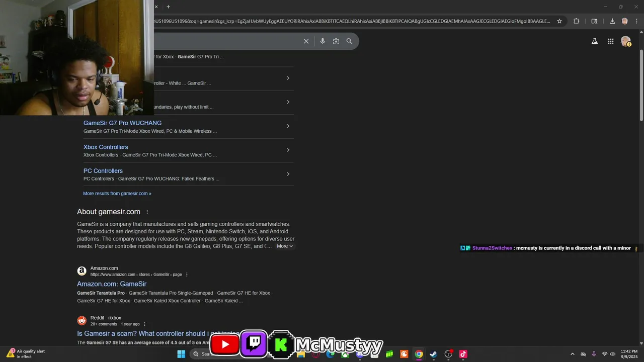Screen dimensions: 644x362
Task: Open the Air quality alert widget
Action: pyautogui.click(x=26, y=354)
